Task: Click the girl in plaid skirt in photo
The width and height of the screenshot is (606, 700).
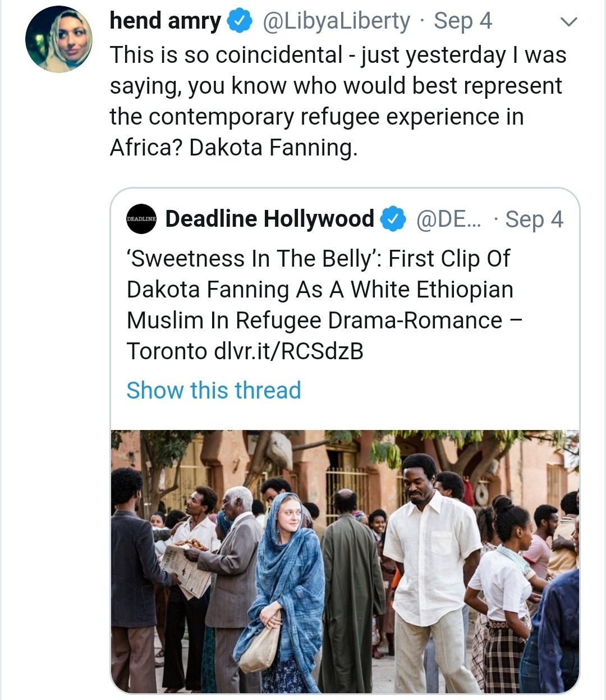Action: tap(502, 595)
